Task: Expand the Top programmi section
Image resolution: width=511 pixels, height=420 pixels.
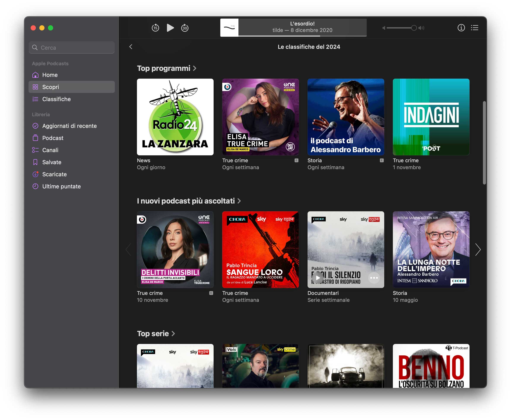Action: [x=167, y=68]
